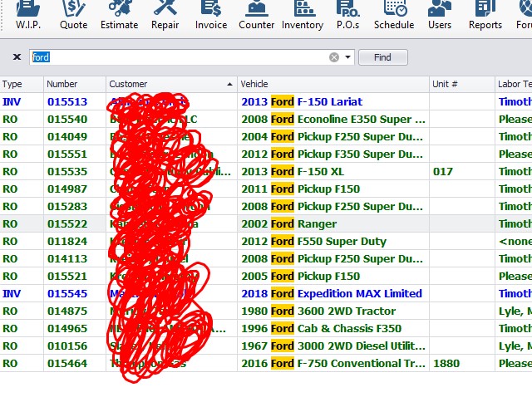Open the Inventory module
This screenshot has height=402, width=532.
point(303,15)
